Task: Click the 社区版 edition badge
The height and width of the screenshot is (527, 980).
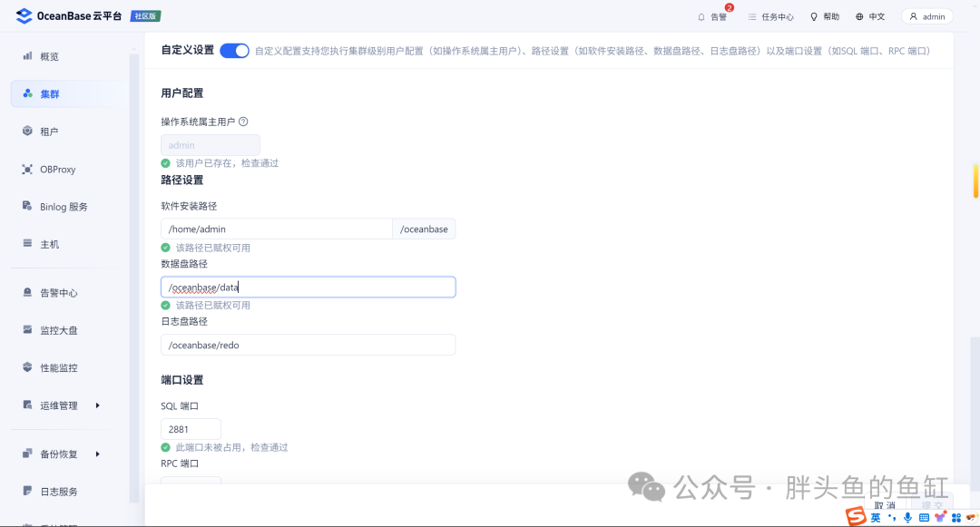Action: pyautogui.click(x=145, y=16)
